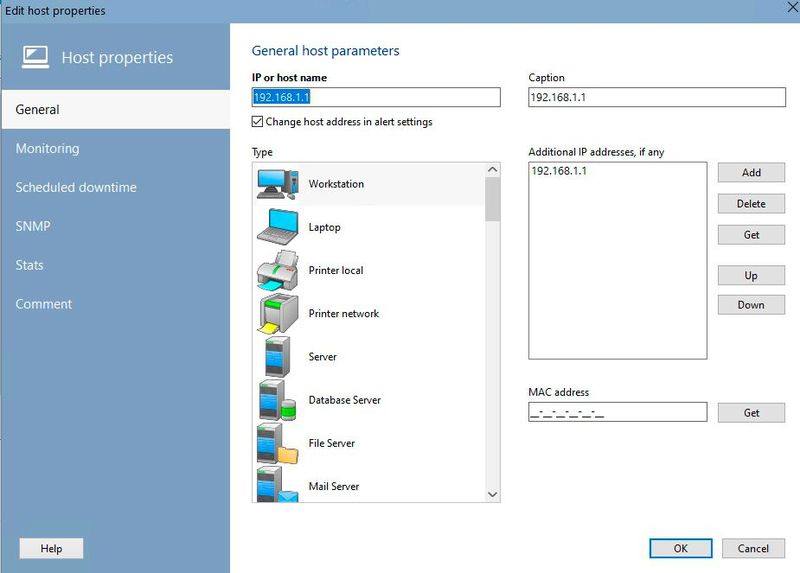The width and height of the screenshot is (800, 573).
Task: Select the Workstation computer icon
Action: pyautogui.click(x=278, y=184)
